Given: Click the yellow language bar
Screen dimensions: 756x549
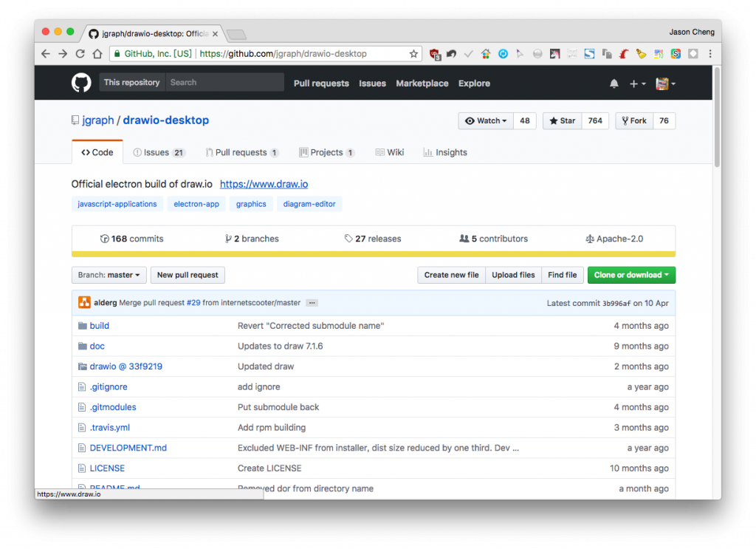Looking at the screenshot, I should point(374,253).
